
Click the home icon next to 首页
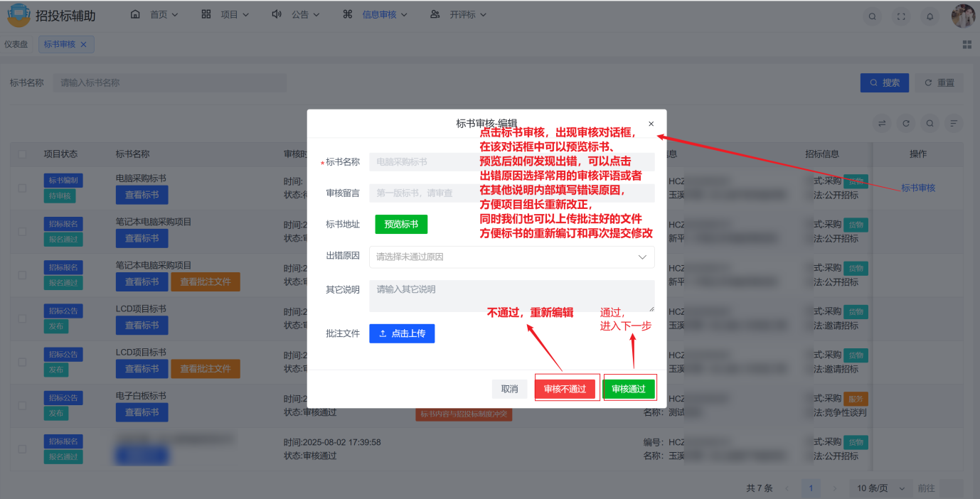pyautogui.click(x=134, y=13)
